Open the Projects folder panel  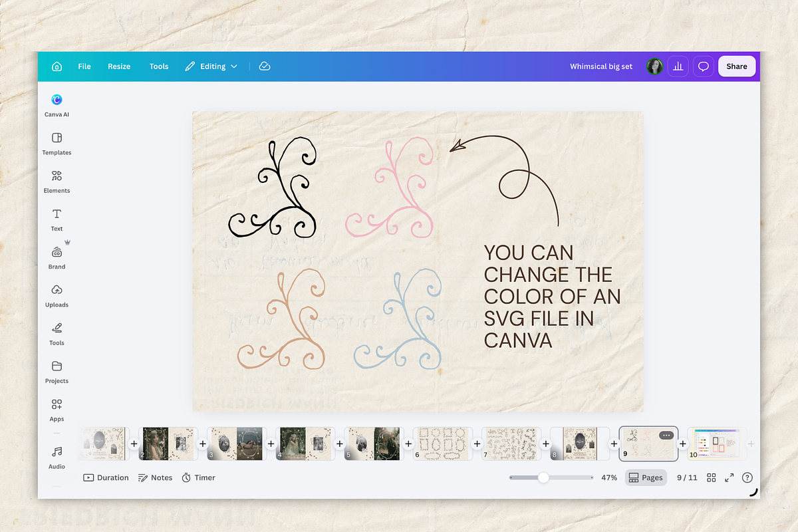tap(57, 372)
